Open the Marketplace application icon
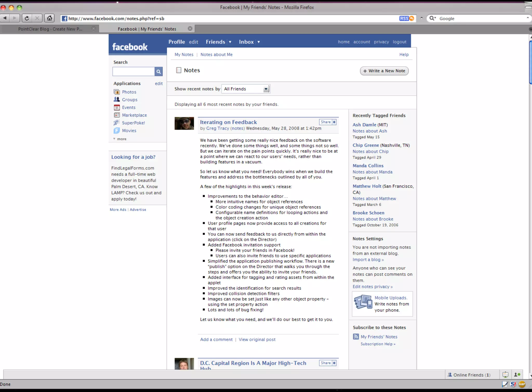 click(x=117, y=115)
